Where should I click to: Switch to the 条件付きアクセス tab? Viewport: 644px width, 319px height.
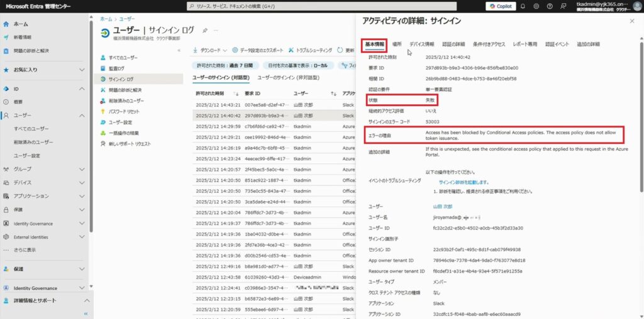tap(489, 45)
